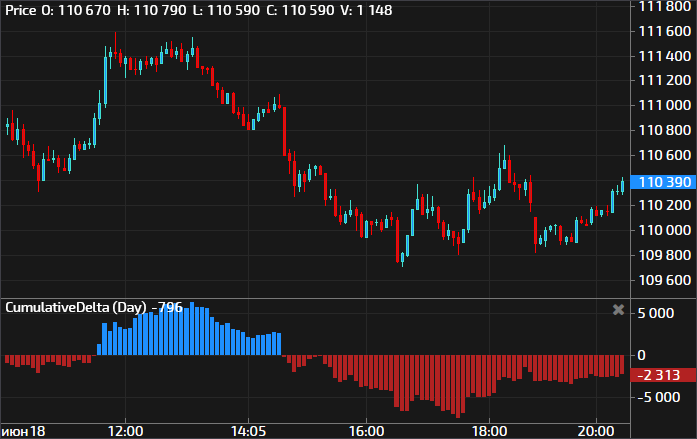Pick the 20:00 time axis label

point(596,430)
